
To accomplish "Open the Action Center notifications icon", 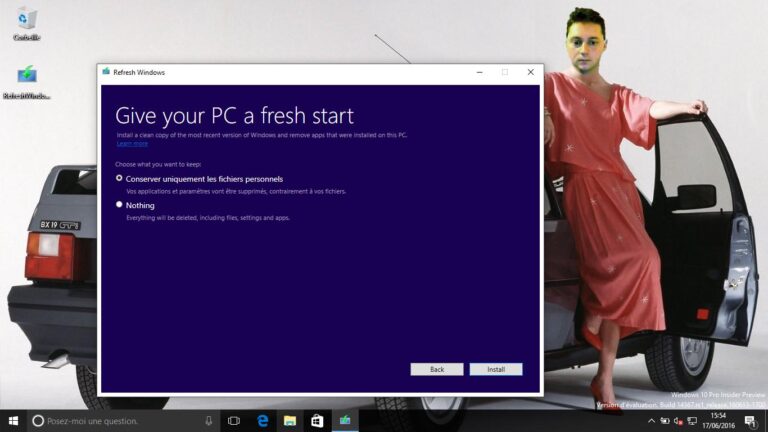I will pyautogui.click(x=750, y=421).
